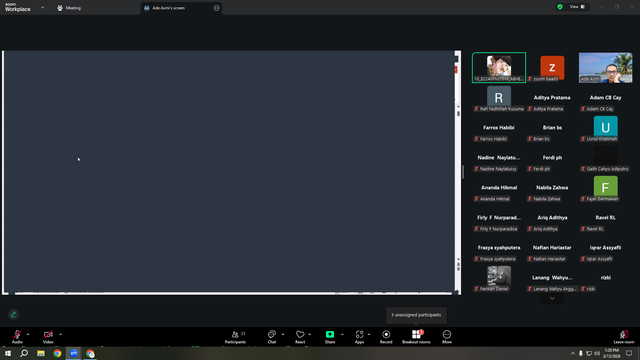The height and width of the screenshot is (360, 640).
Task: Select Fajar Darmawan's F avatar tile
Action: [x=606, y=189]
